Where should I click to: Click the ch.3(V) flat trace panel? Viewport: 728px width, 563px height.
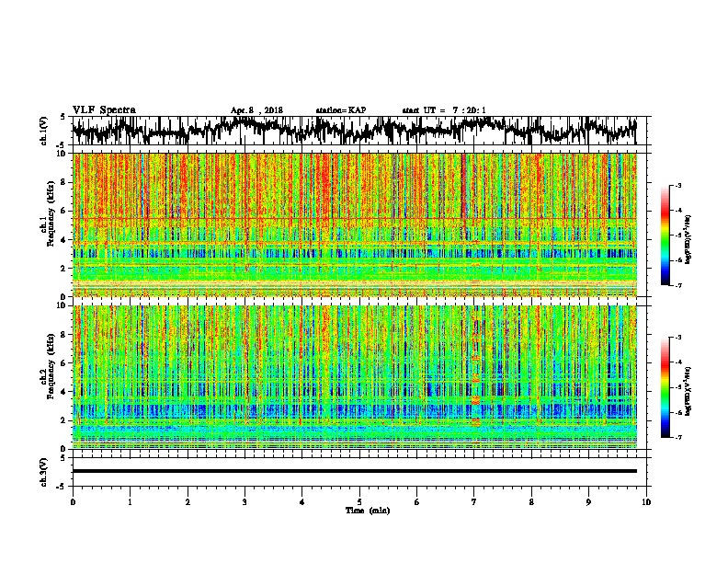click(x=361, y=472)
